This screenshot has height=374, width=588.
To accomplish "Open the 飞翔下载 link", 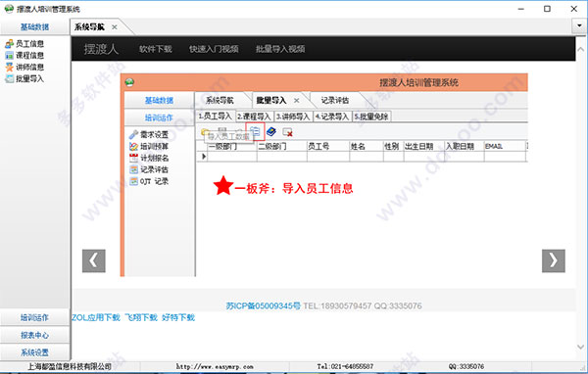I will coord(141,317).
